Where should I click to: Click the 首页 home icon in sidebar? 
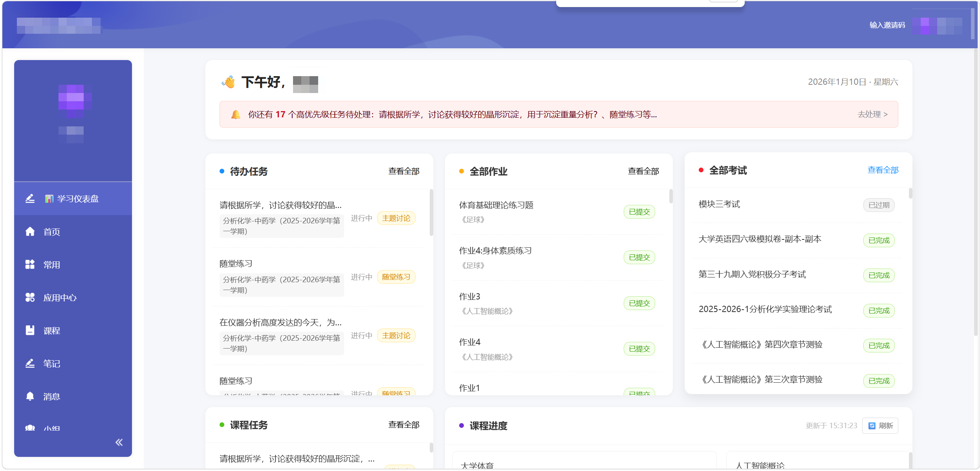point(30,232)
